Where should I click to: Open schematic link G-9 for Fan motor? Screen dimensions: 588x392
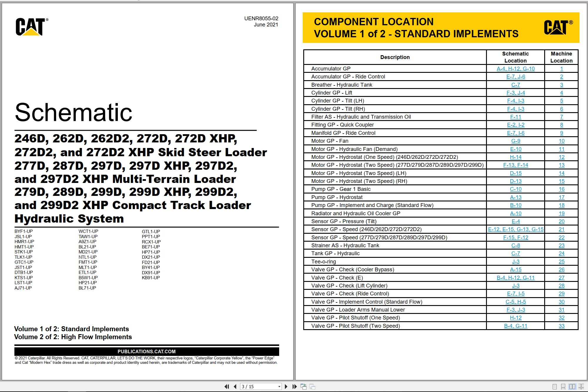tap(515, 141)
